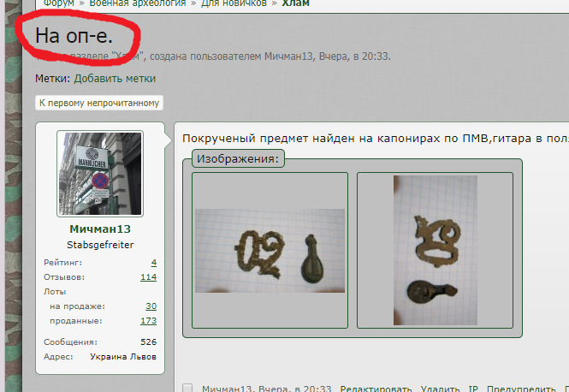This screenshot has width=569, height=392.
Task: Click Редактировать under the post
Action: click(x=376, y=389)
